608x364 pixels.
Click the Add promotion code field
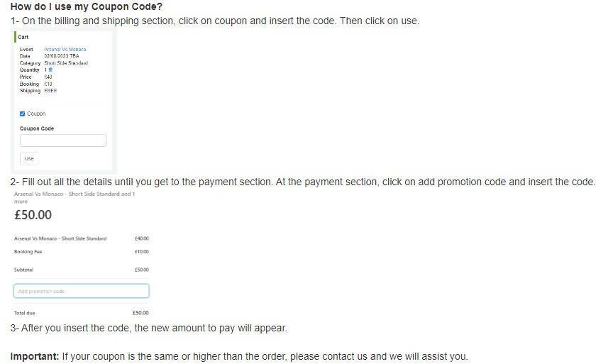click(x=82, y=291)
